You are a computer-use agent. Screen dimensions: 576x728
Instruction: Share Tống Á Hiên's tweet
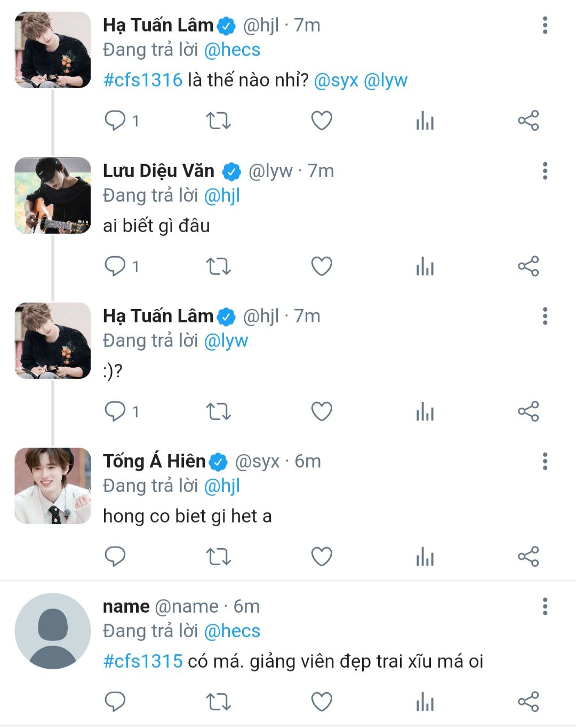[529, 557]
